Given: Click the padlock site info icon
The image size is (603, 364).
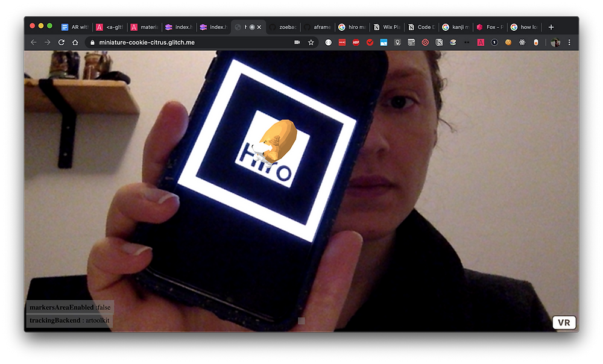Looking at the screenshot, I should pyautogui.click(x=92, y=42).
